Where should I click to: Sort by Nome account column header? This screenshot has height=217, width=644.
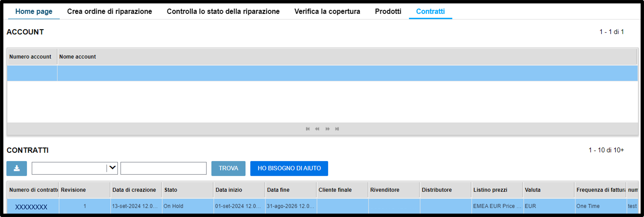[347, 57]
